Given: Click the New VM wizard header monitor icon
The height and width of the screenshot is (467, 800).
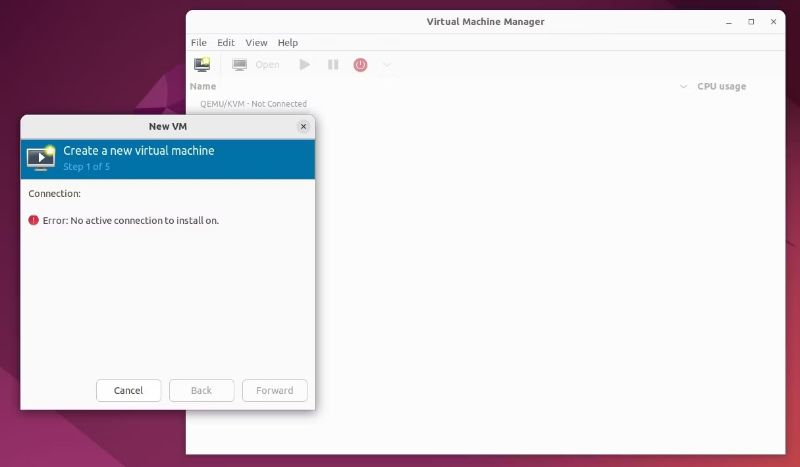Looking at the screenshot, I should (x=41, y=158).
